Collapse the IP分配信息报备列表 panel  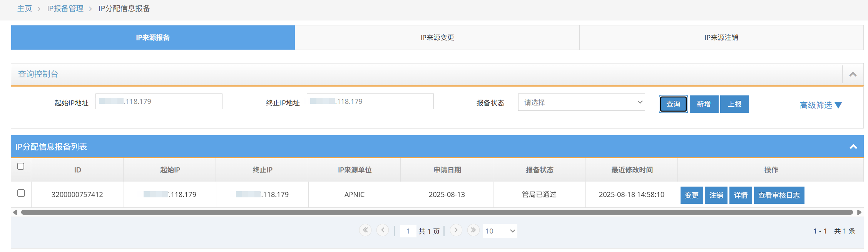(x=853, y=147)
